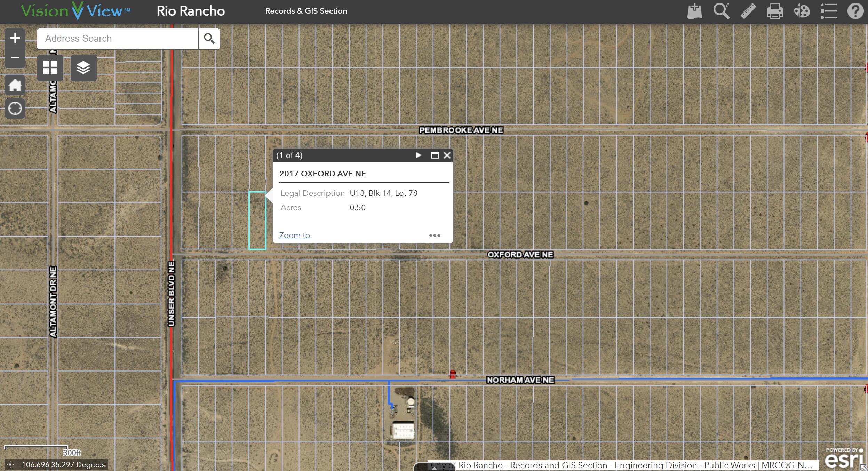Image resolution: width=868 pixels, height=471 pixels.
Task: Zoom out with the minus button
Action: point(15,58)
